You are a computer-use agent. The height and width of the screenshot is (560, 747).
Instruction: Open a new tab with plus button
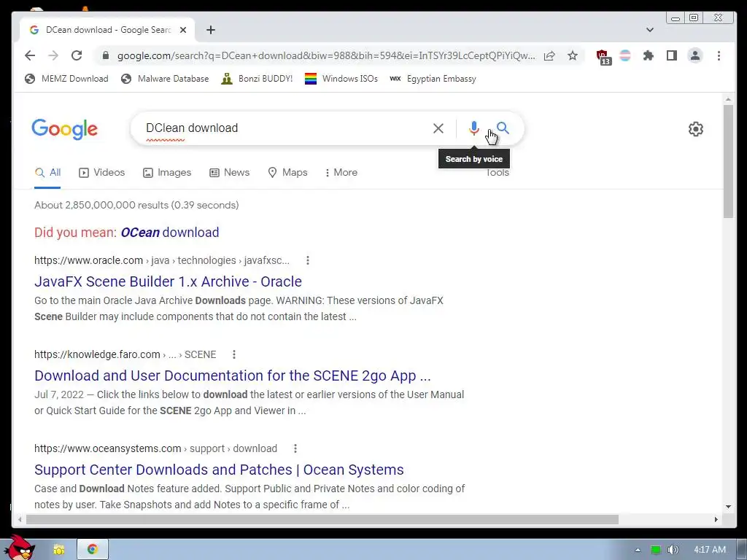pos(211,30)
